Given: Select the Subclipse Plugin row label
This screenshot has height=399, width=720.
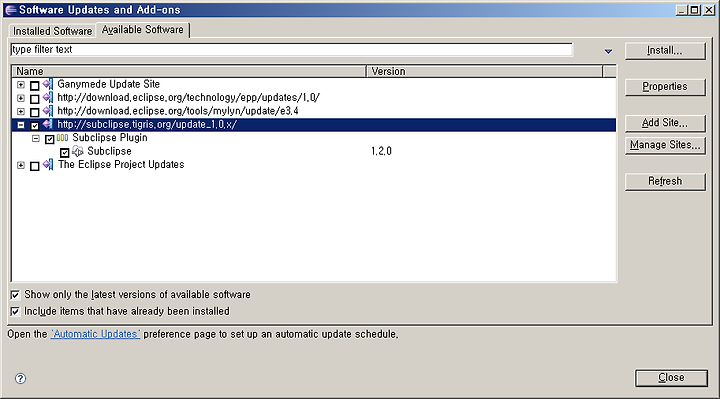Looking at the screenshot, I should pyautogui.click(x=110, y=138).
